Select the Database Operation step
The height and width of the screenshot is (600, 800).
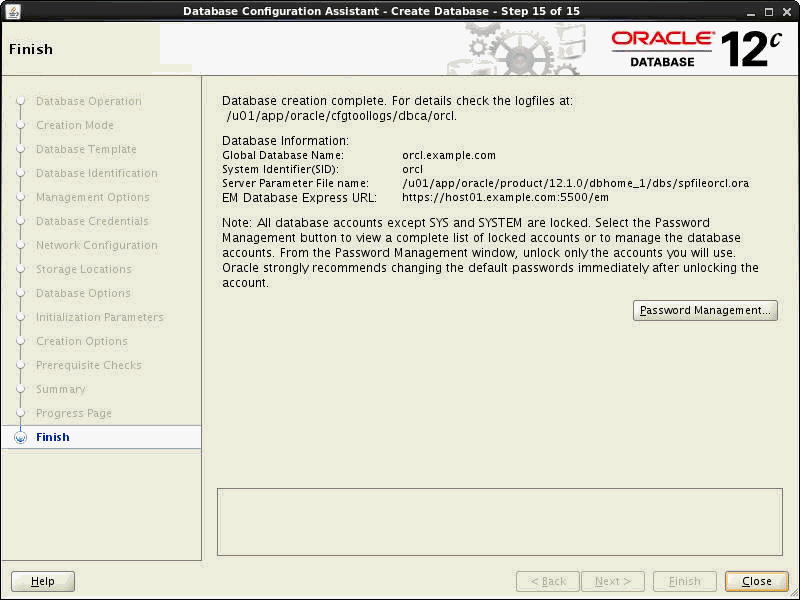tap(88, 101)
